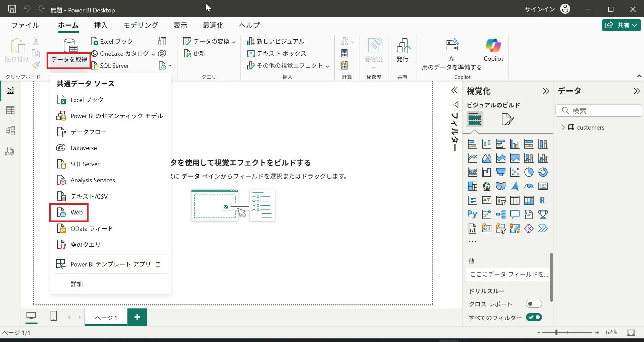Click the Dataverse icon in the ribbon
Viewport: 644px width, 342px height.
[162, 53]
